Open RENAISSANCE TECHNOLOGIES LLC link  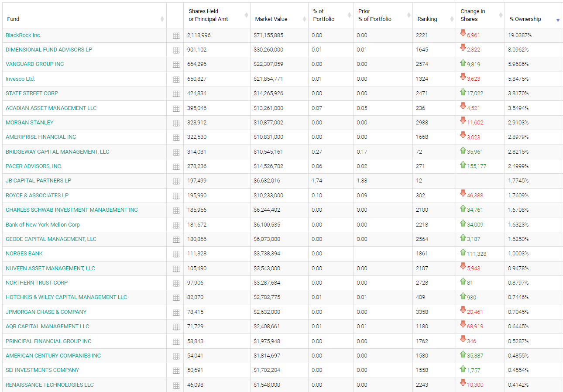[50, 385]
